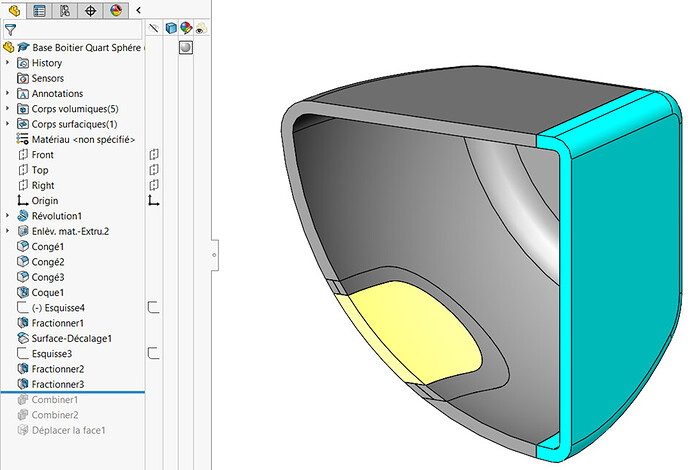690x470 pixels.
Task: Click the filter funnel icon
Action: 10,30
